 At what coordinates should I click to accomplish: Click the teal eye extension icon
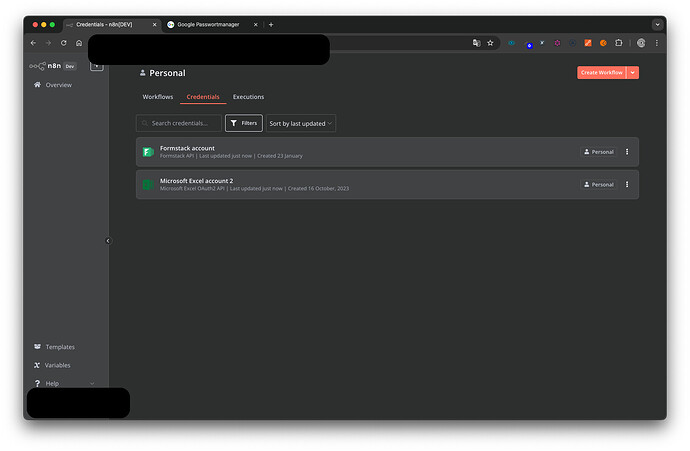click(511, 43)
